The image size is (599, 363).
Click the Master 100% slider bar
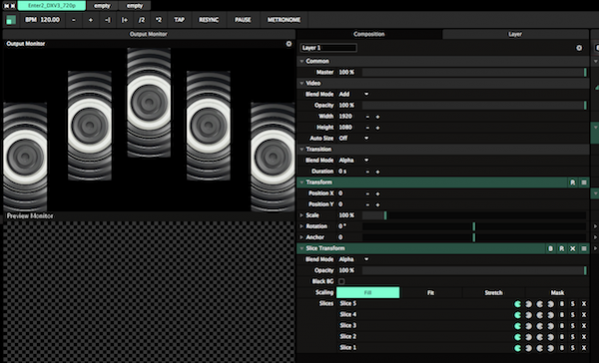(x=474, y=72)
